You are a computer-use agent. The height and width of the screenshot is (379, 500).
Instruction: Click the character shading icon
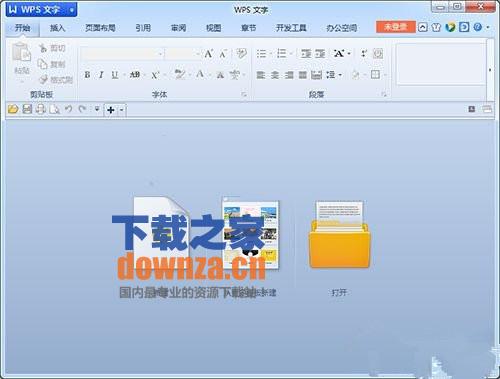point(220,75)
